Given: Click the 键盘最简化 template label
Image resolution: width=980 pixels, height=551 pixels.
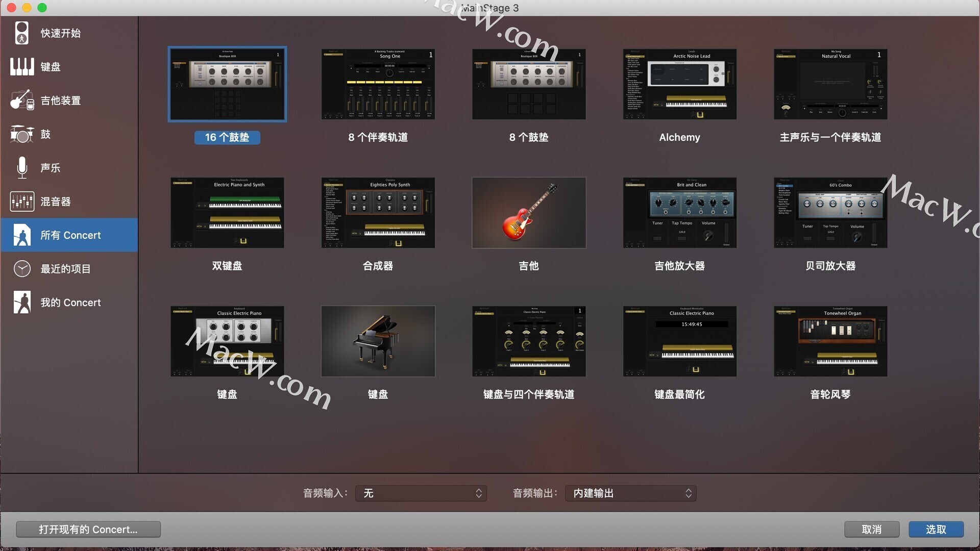Looking at the screenshot, I should (x=679, y=394).
